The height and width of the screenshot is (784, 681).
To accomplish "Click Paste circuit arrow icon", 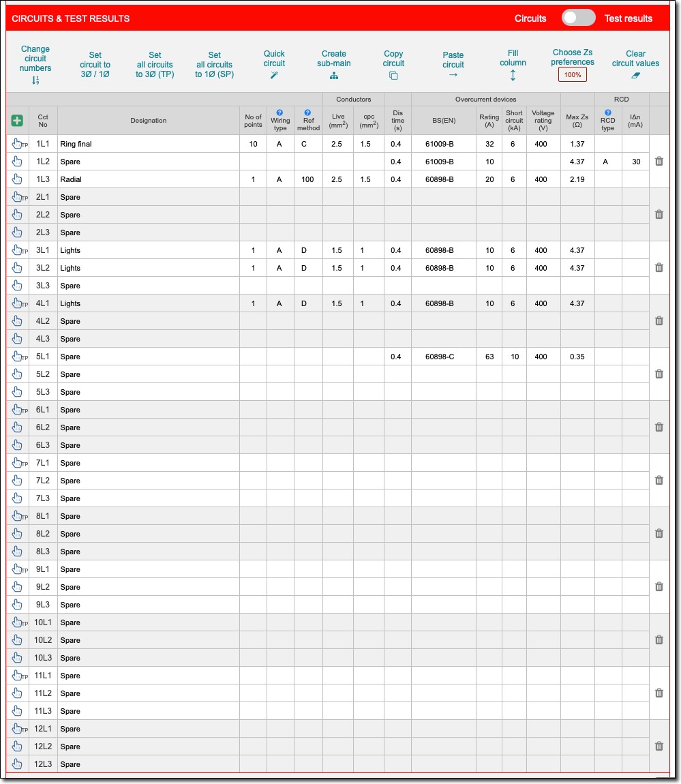I will 453,75.
